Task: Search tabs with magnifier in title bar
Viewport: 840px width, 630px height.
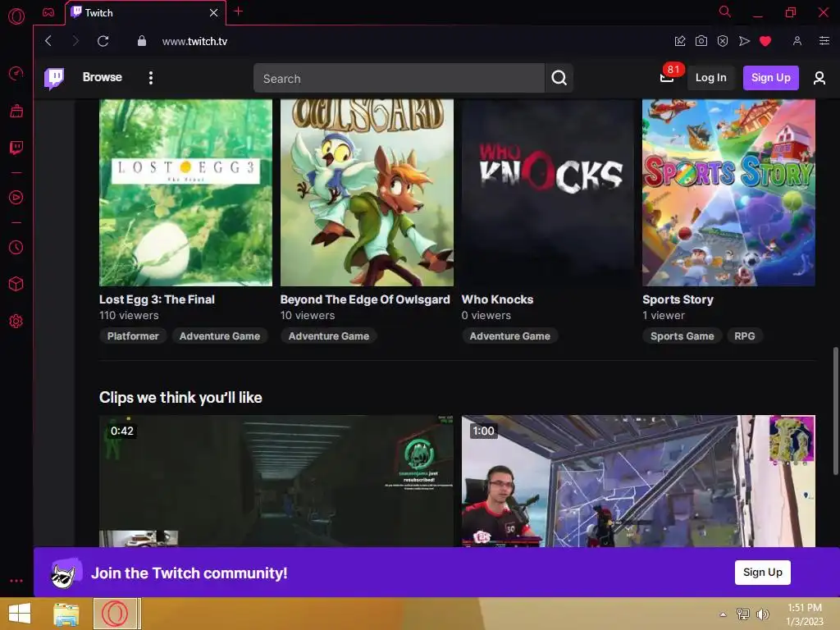Action: 725,11
